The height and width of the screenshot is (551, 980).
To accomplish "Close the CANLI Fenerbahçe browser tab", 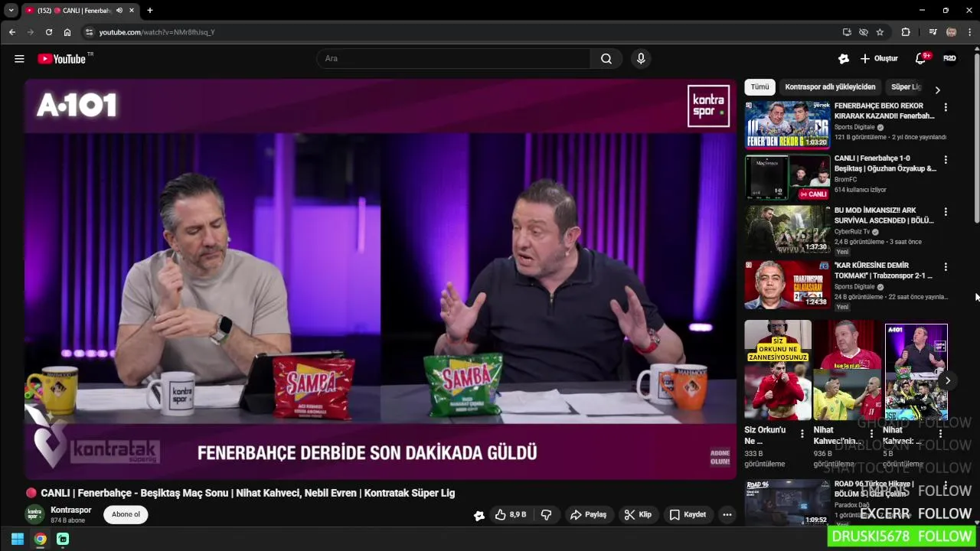I will click(x=132, y=11).
